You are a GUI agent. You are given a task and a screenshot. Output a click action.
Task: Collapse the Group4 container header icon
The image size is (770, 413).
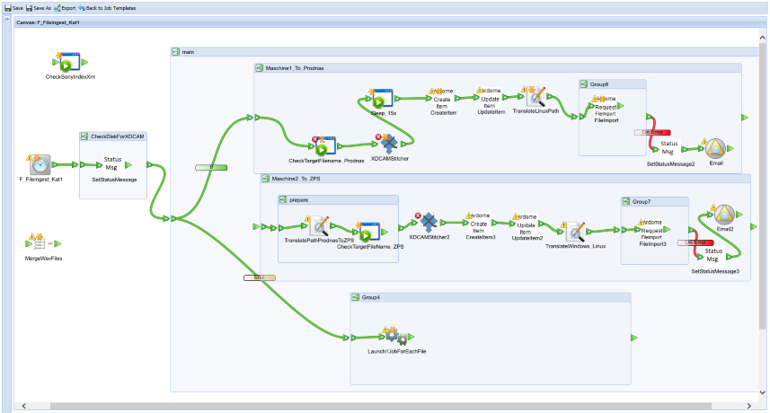[x=355, y=297]
